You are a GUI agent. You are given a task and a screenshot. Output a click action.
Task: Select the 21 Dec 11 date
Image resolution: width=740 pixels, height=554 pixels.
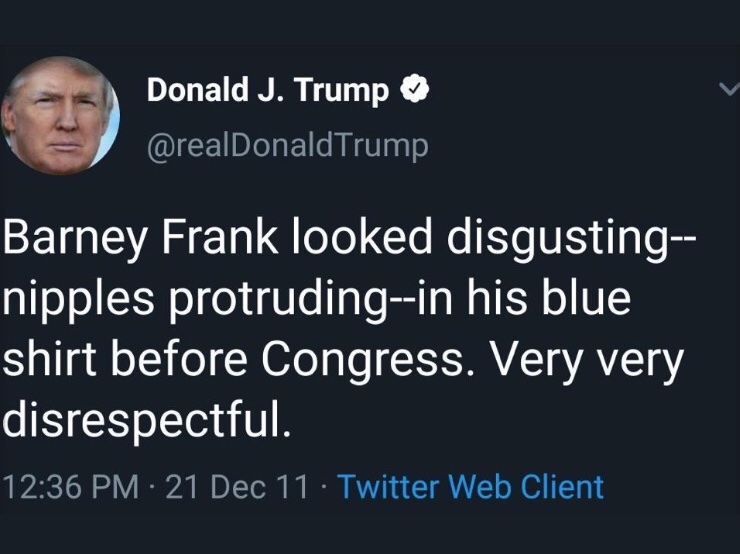click(237, 487)
